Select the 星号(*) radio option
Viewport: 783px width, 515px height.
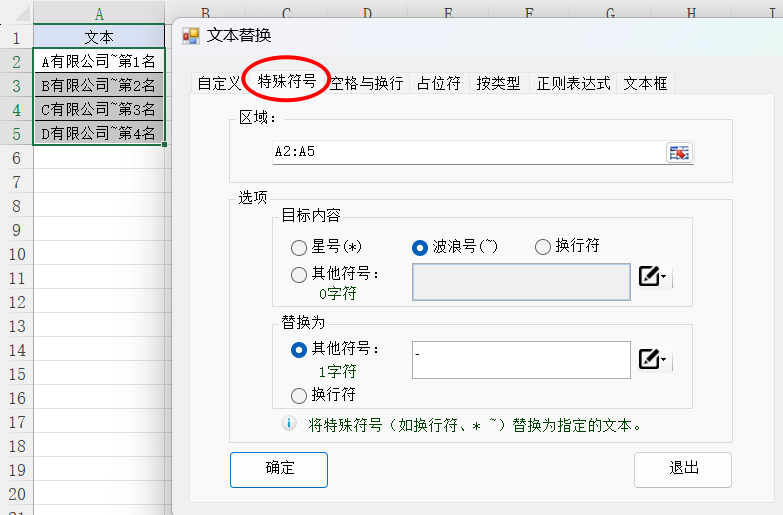[x=299, y=247]
